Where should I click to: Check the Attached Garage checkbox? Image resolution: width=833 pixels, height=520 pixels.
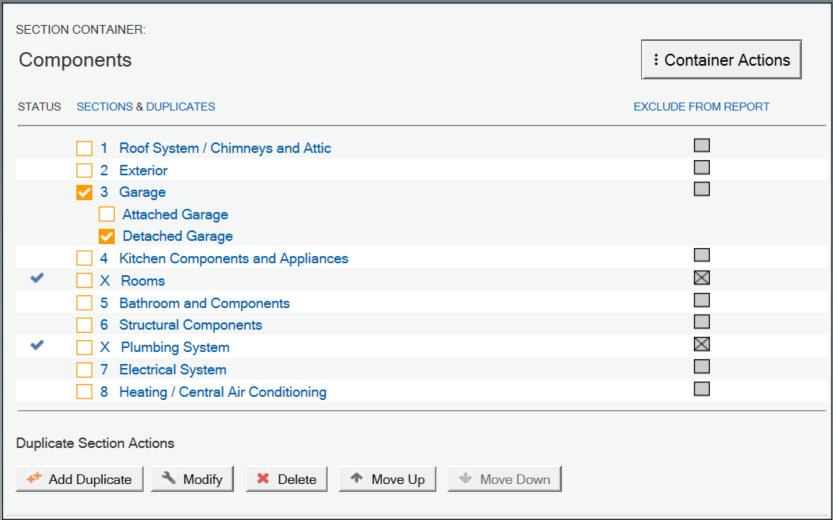pyautogui.click(x=107, y=215)
